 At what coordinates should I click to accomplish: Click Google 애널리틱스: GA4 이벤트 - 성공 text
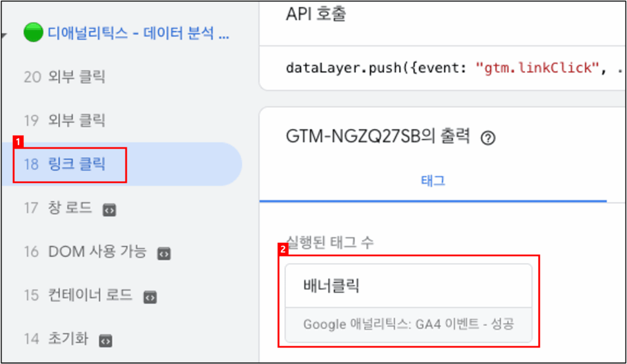(x=408, y=324)
